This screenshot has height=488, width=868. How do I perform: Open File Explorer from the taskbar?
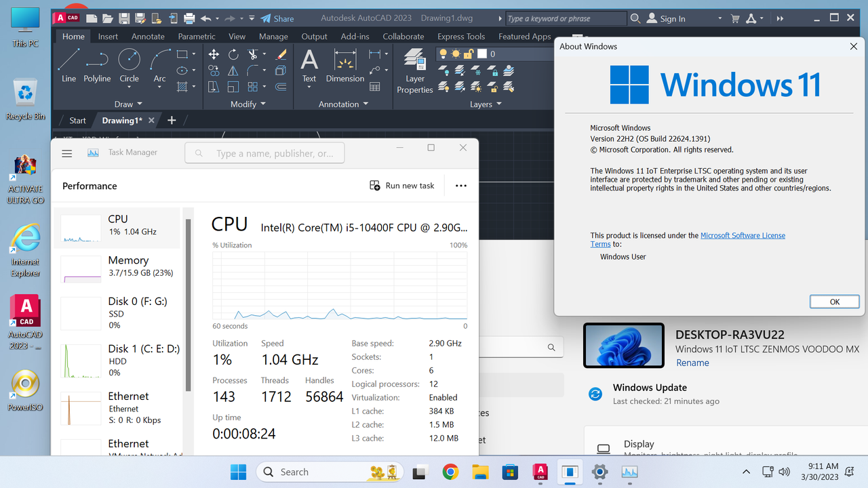pyautogui.click(x=480, y=472)
